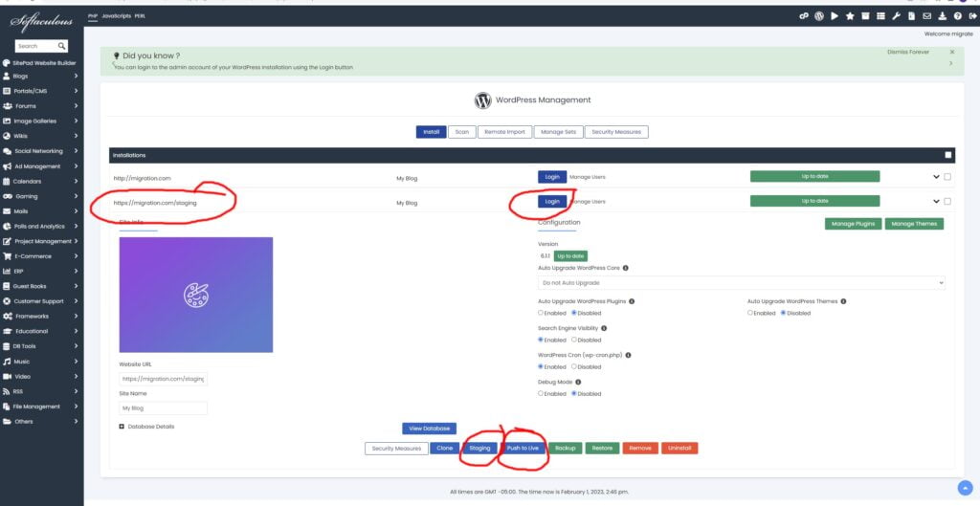Expand the Image Galleries sidebar category
The width and height of the screenshot is (980, 506).
[76, 121]
